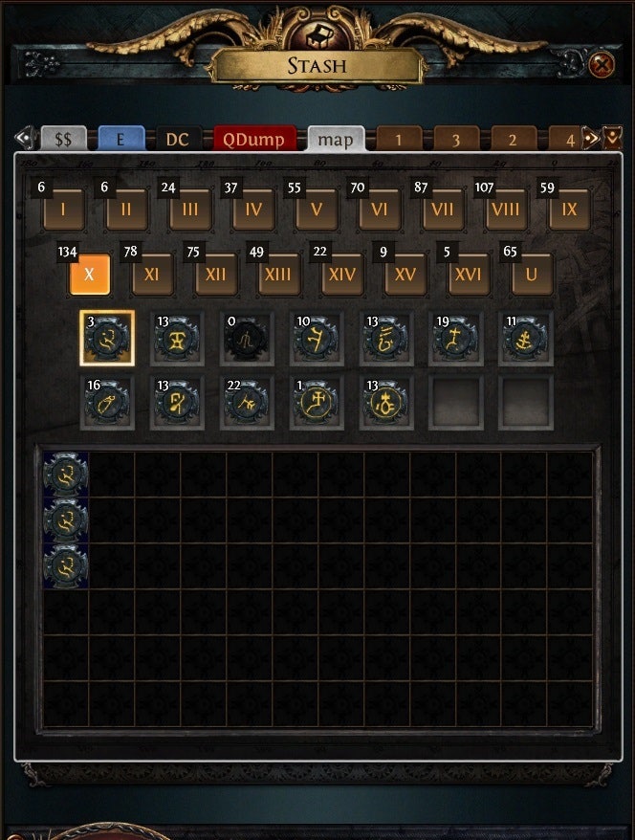Screen dimensions: 635x840
Task: Toggle the tier X map filter
Action: (x=89, y=275)
